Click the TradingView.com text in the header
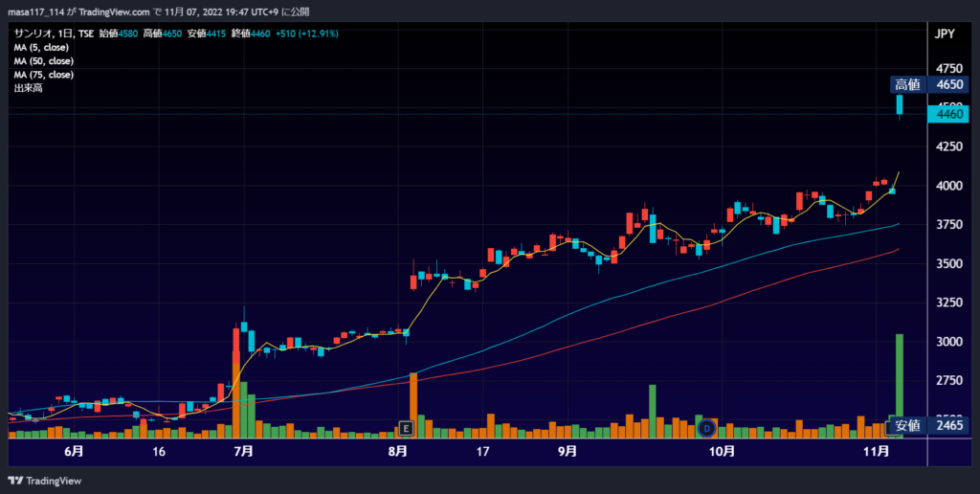Viewport: 980px width, 494px height. [x=115, y=11]
